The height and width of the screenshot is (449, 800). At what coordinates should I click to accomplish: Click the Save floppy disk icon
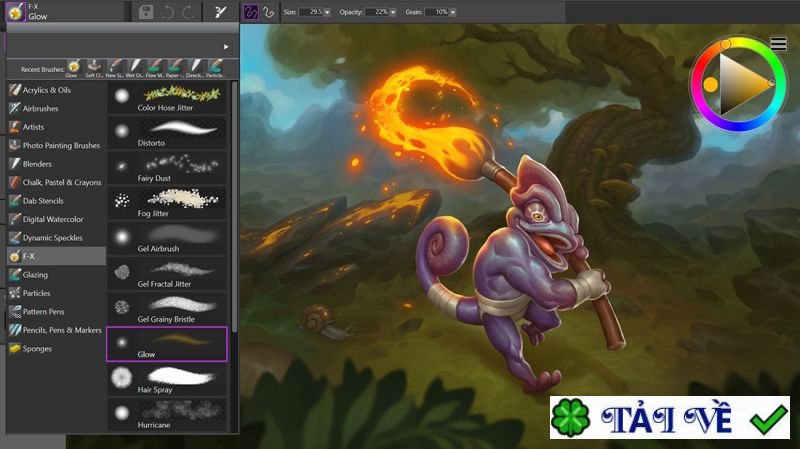pos(146,12)
